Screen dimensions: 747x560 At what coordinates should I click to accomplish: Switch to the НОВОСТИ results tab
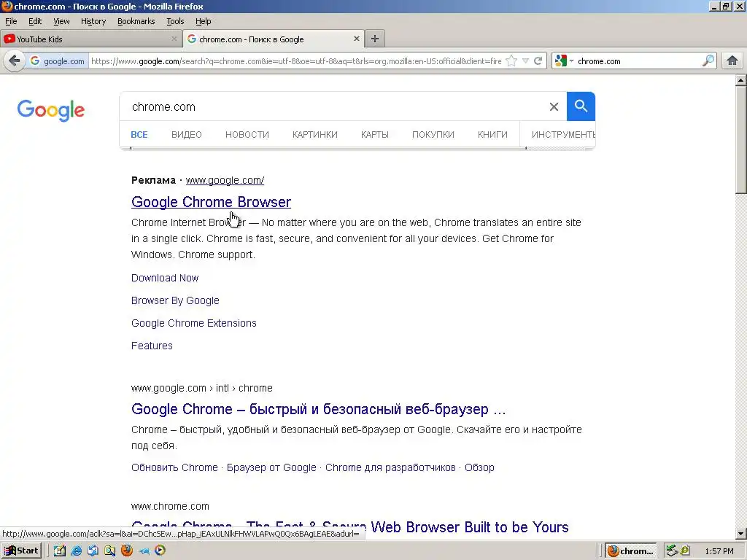[247, 135]
